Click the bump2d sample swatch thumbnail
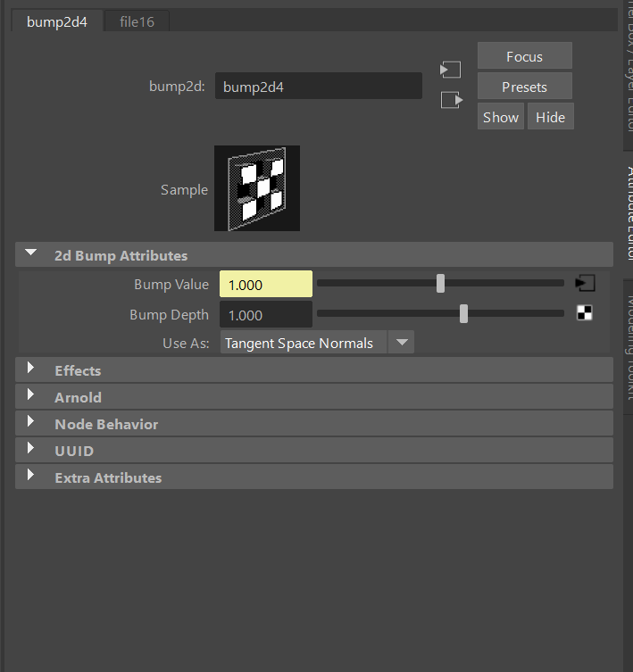The width and height of the screenshot is (633, 672). pyautogui.click(x=257, y=188)
